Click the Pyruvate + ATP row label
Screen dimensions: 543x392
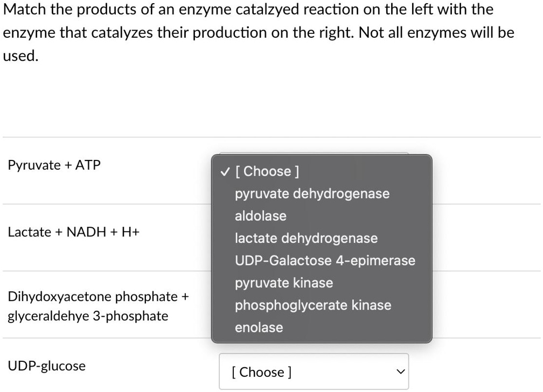(54, 165)
